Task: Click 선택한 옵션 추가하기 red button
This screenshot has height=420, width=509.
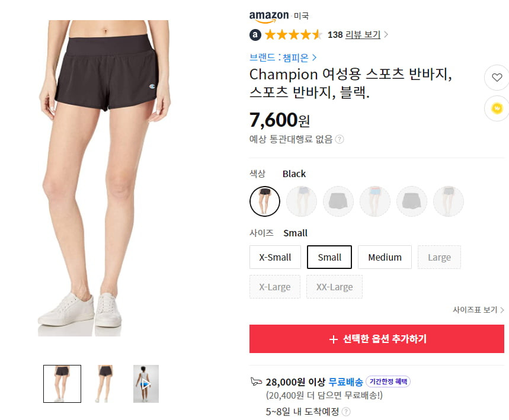Action: pyautogui.click(x=376, y=338)
